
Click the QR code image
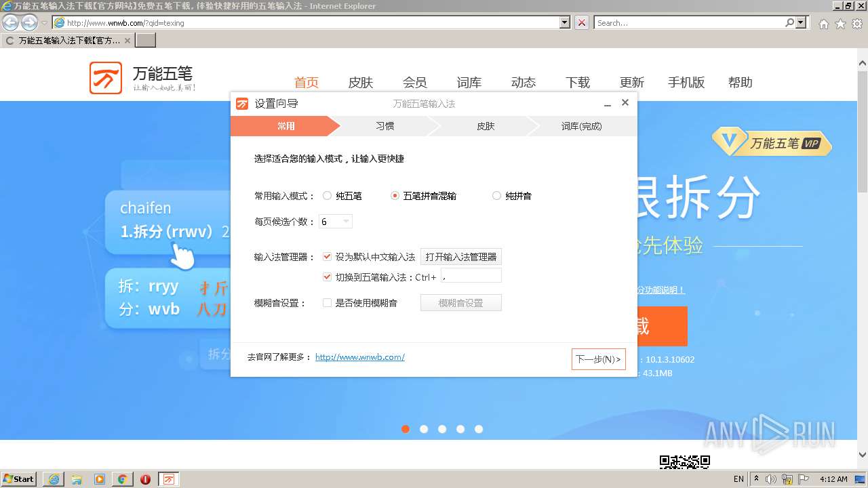click(x=685, y=462)
